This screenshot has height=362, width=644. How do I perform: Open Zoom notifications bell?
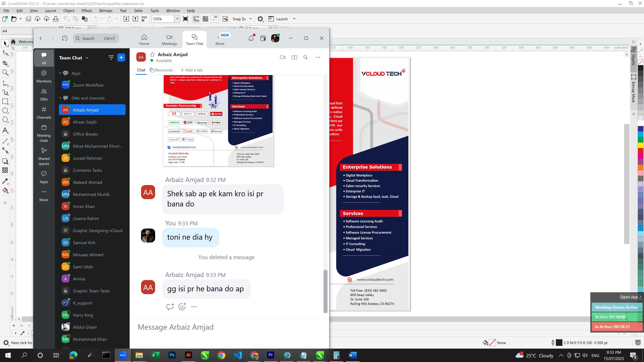[251, 38]
